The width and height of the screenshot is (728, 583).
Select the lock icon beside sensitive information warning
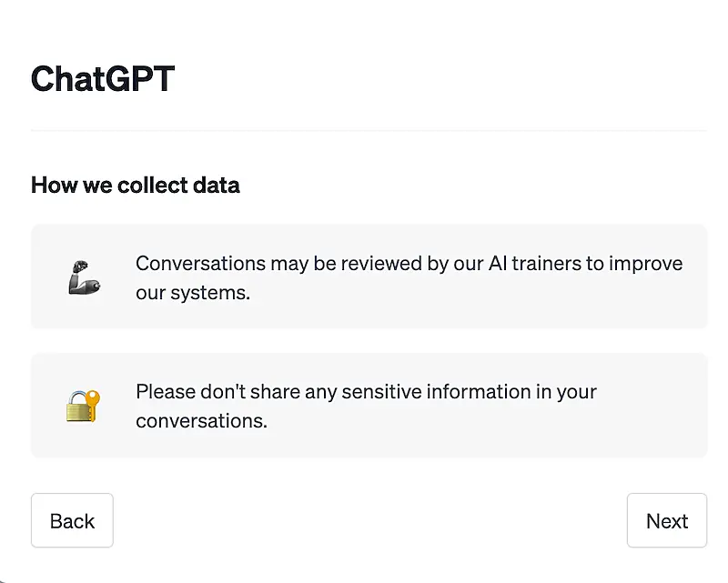coord(82,406)
